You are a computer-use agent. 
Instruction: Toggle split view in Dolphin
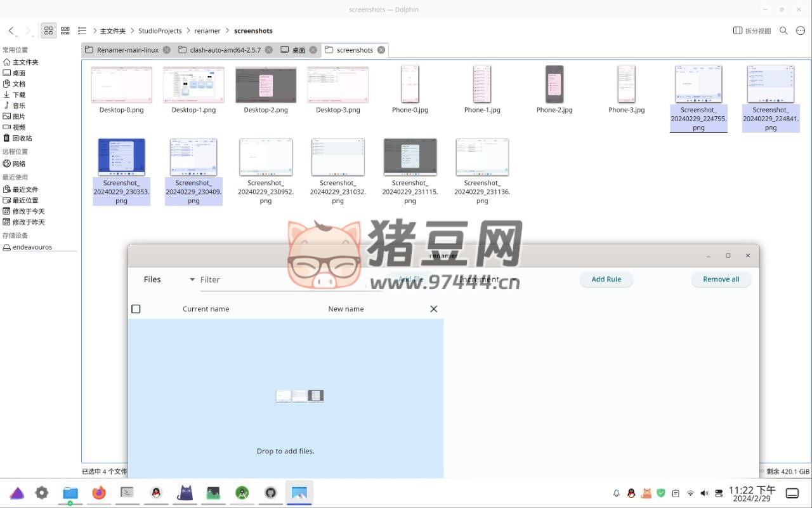point(752,30)
